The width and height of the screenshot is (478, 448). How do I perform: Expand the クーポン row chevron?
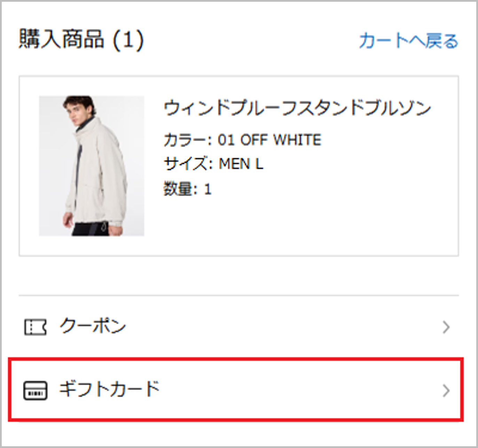click(446, 327)
